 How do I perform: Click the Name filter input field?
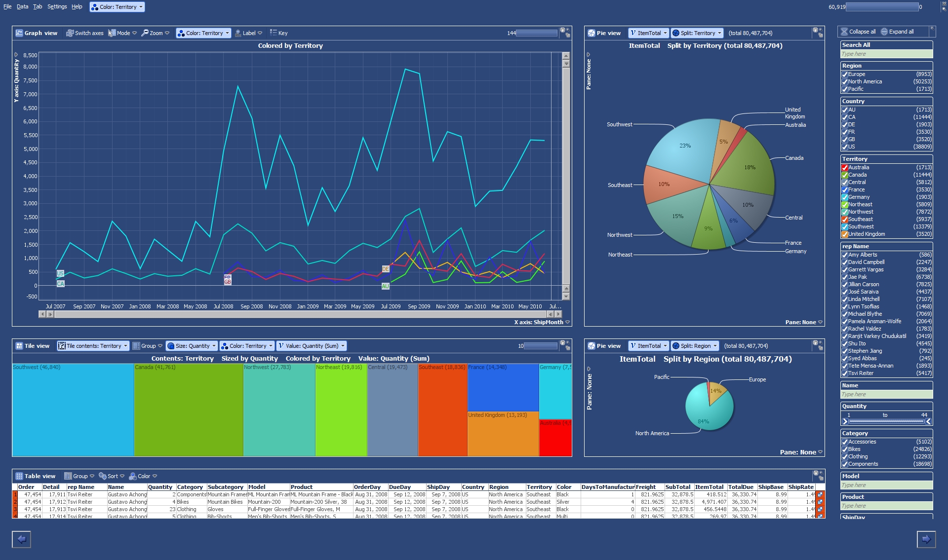click(886, 394)
